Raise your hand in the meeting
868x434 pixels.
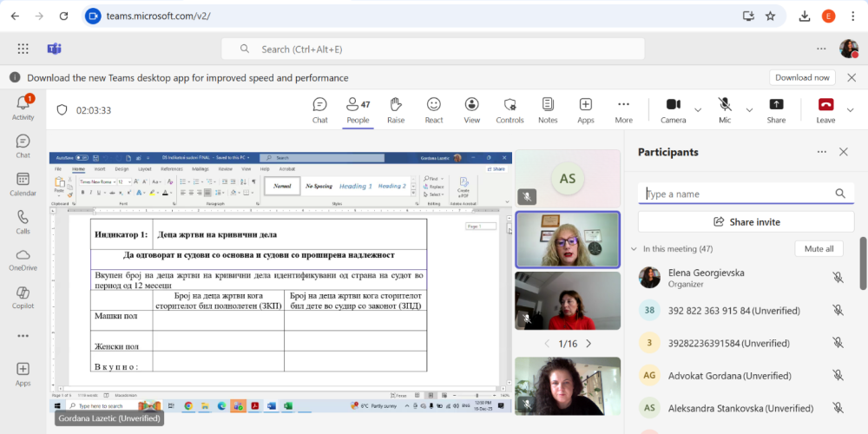tap(396, 109)
